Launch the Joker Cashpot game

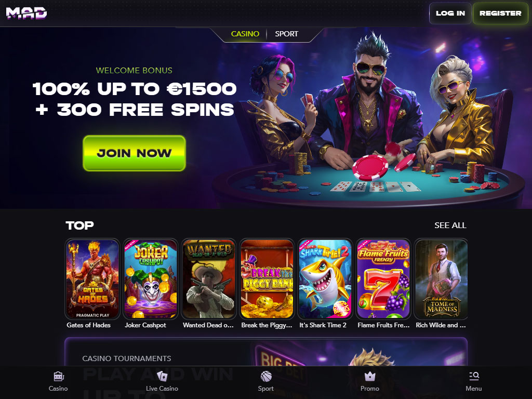pyautogui.click(x=151, y=279)
